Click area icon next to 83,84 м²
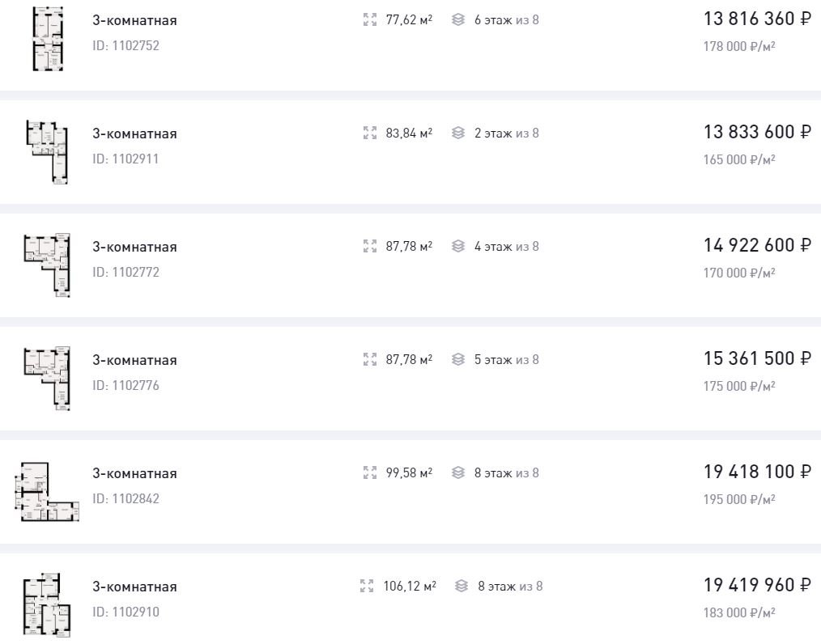 [370, 133]
